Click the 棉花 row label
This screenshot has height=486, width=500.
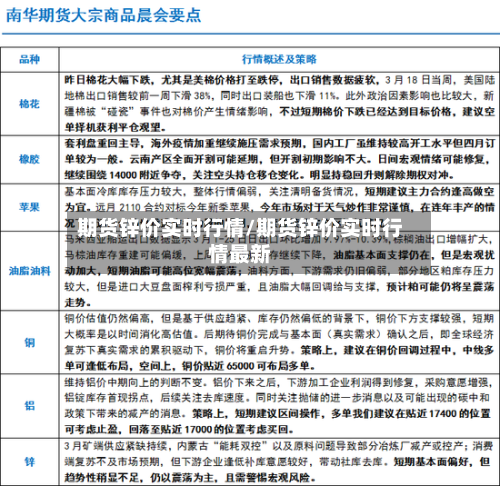point(30,104)
